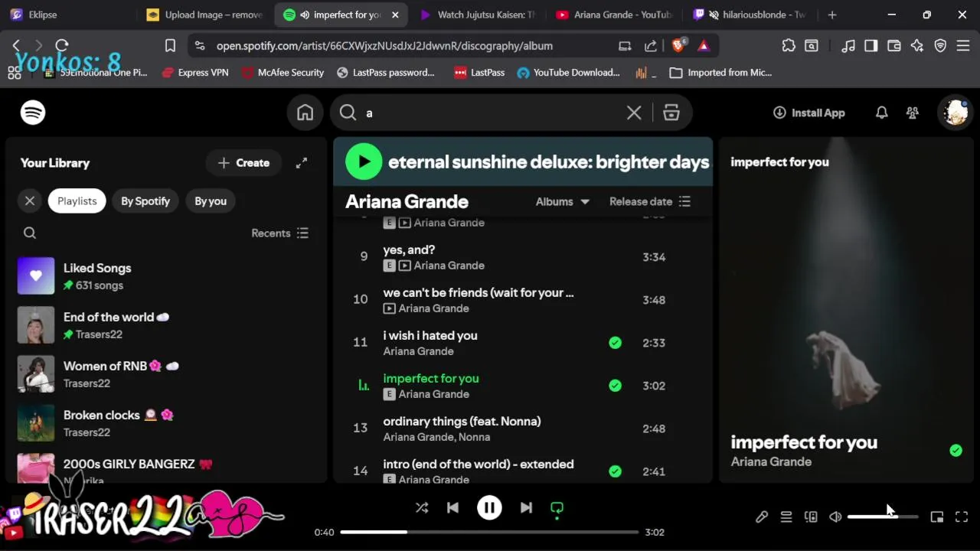Open the Recents sort dropdown
The image size is (980, 551).
tap(279, 233)
